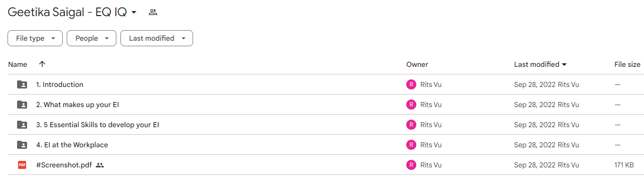
Task: Open the 1. Introduction folder icon
Action: pos(22,84)
